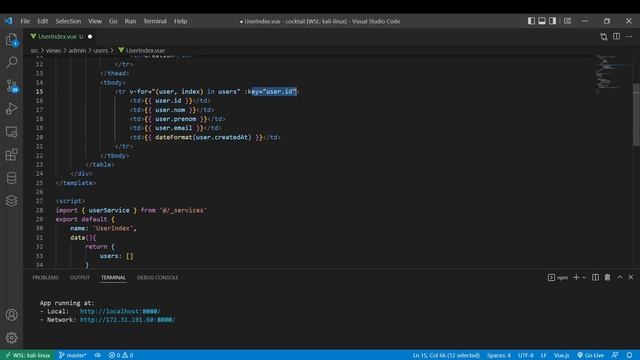Click Ln 15, Col 66 cursor position
Viewport: 640px width, 360px height.
point(446,355)
